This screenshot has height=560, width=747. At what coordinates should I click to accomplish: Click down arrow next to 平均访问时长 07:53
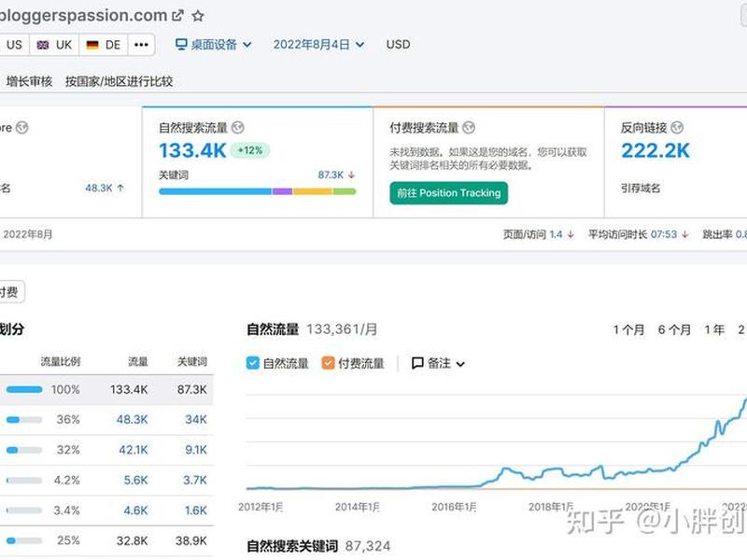coord(685,234)
